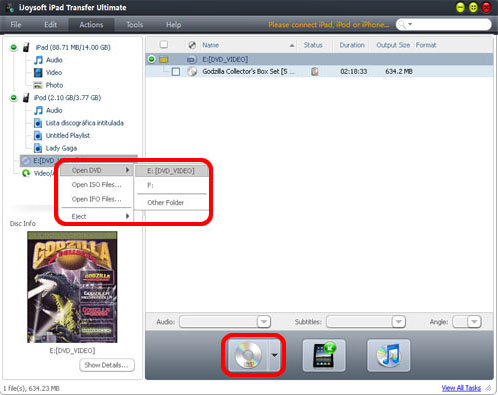This screenshot has width=498, height=395.
Task: Select the Godzilla Collector's Box Set title
Action: pyautogui.click(x=248, y=71)
